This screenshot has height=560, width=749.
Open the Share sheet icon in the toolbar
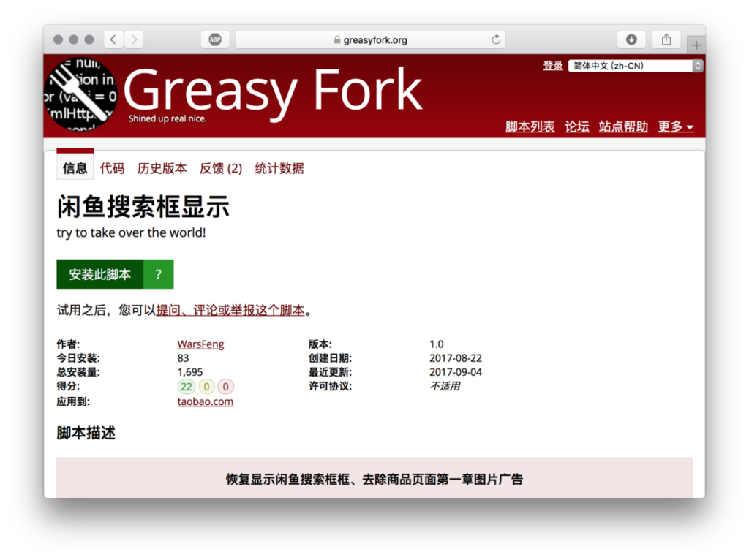[x=666, y=39]
